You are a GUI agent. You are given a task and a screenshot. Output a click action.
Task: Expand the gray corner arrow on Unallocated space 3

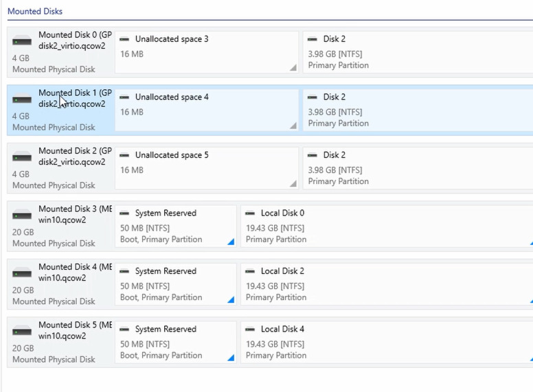pyautogui.click(x=293, y=68)
